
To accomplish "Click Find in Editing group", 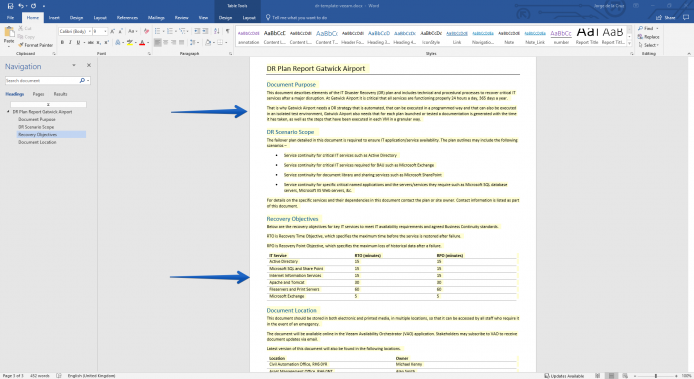I will [648, 28].
